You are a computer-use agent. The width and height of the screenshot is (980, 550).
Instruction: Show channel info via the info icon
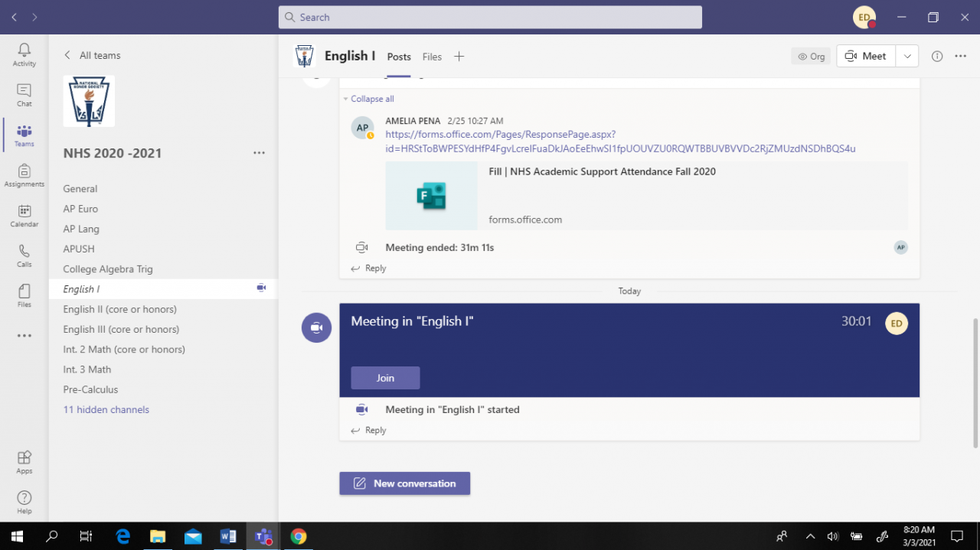click(x=936, y=57)
